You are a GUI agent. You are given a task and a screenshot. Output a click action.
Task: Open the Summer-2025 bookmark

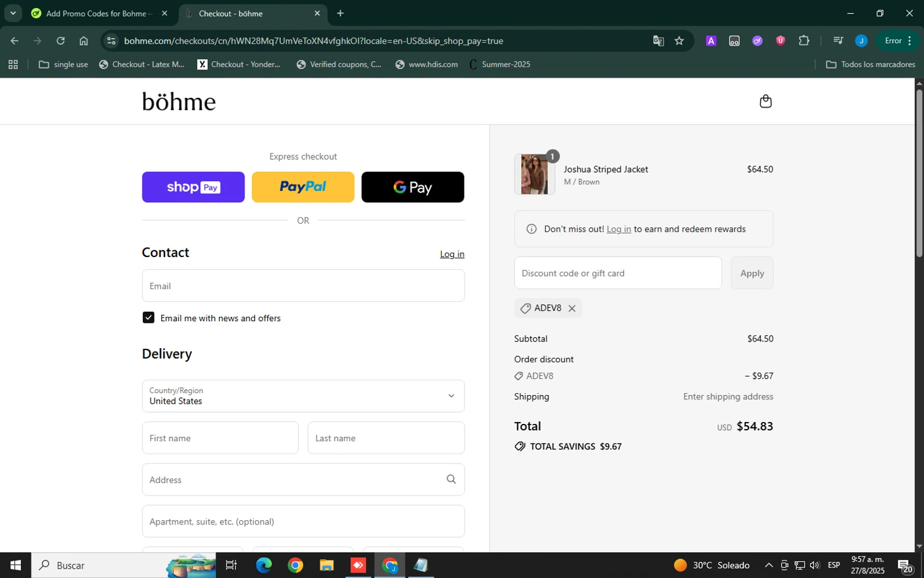[500, 64]
